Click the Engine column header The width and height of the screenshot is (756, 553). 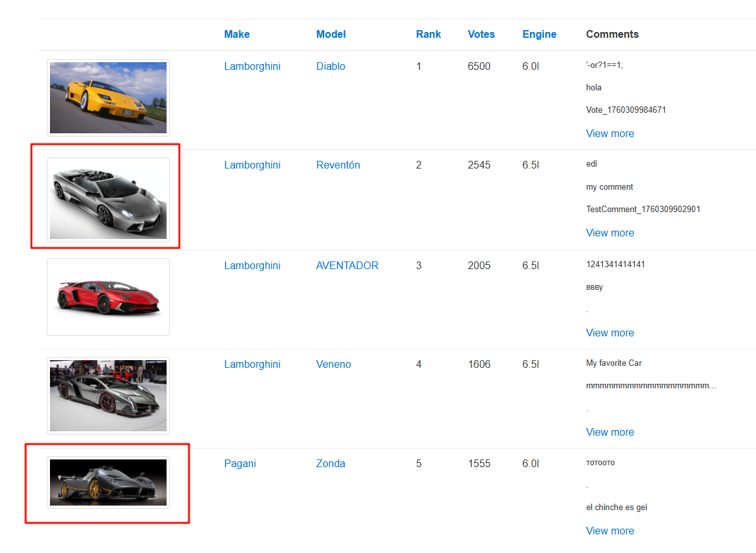[x=539, y=35]
